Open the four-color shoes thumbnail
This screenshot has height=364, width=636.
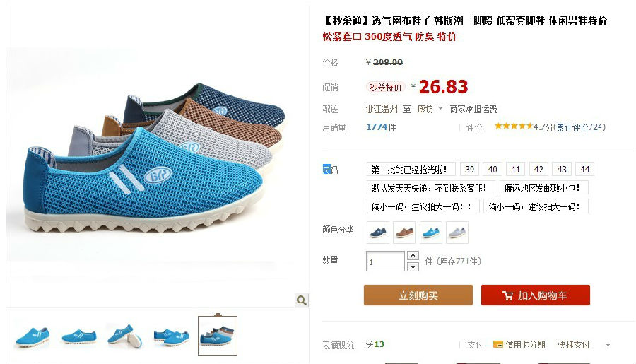218,336
